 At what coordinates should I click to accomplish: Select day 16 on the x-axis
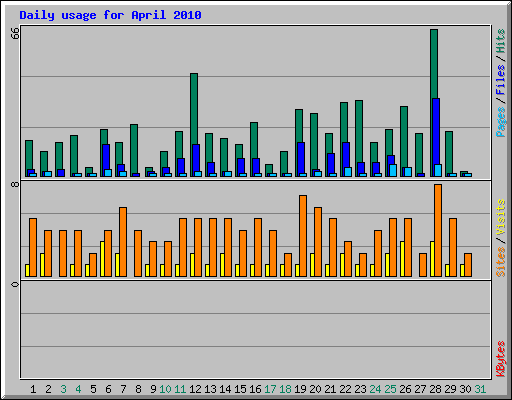click(255, 389)
